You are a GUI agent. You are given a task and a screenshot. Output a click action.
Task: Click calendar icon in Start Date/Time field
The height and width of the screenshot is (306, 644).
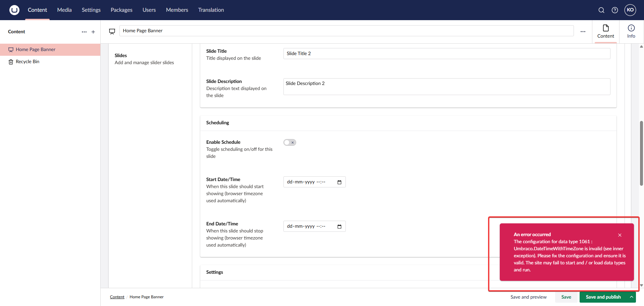pyautogui.click(x=339, y=182)
